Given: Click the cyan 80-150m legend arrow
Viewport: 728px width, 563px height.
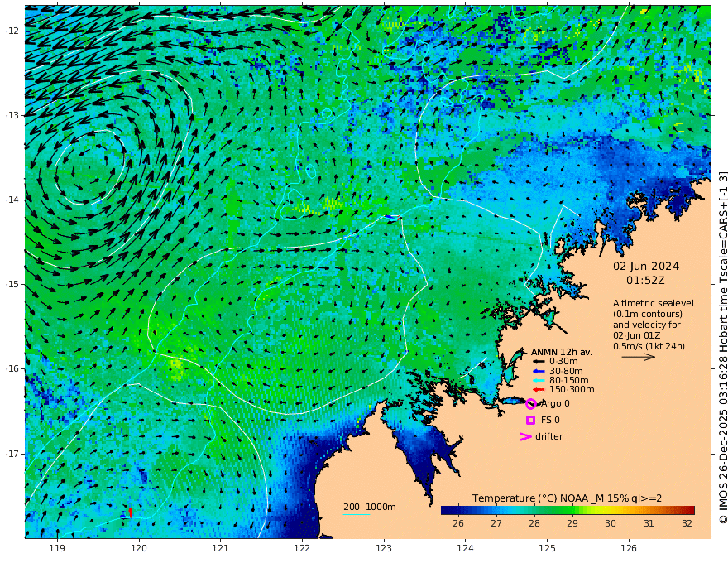Looking at the screenshot, I should (x=538, y=381).
